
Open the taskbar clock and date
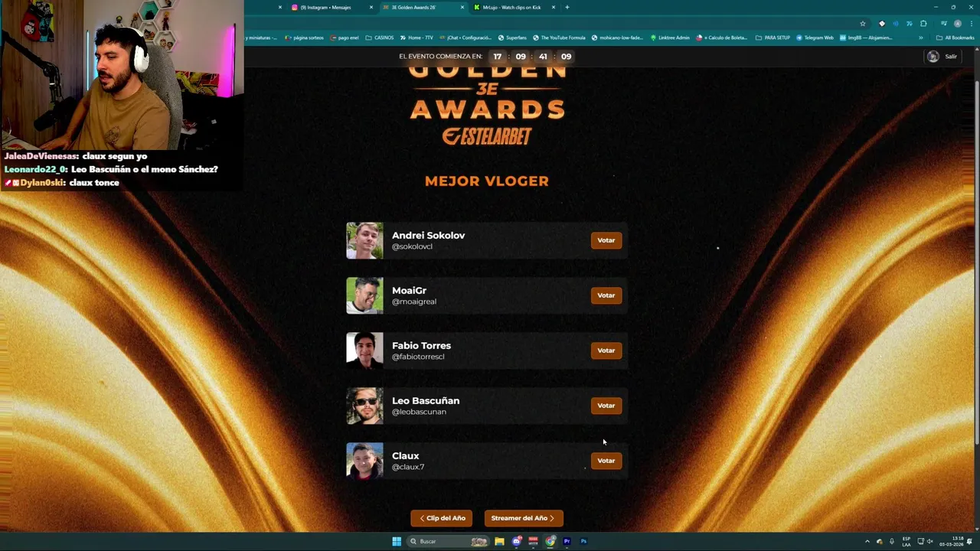pyautogui.click(x=952, y=541)
